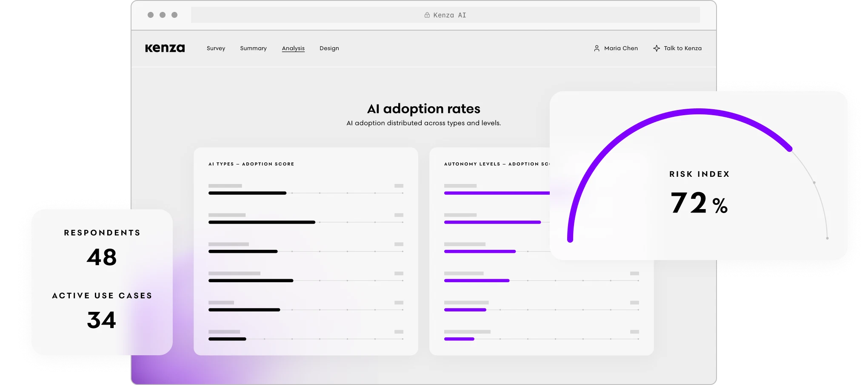Click the sparkle icon beside Talk to Kenza

tap(657, 48)
